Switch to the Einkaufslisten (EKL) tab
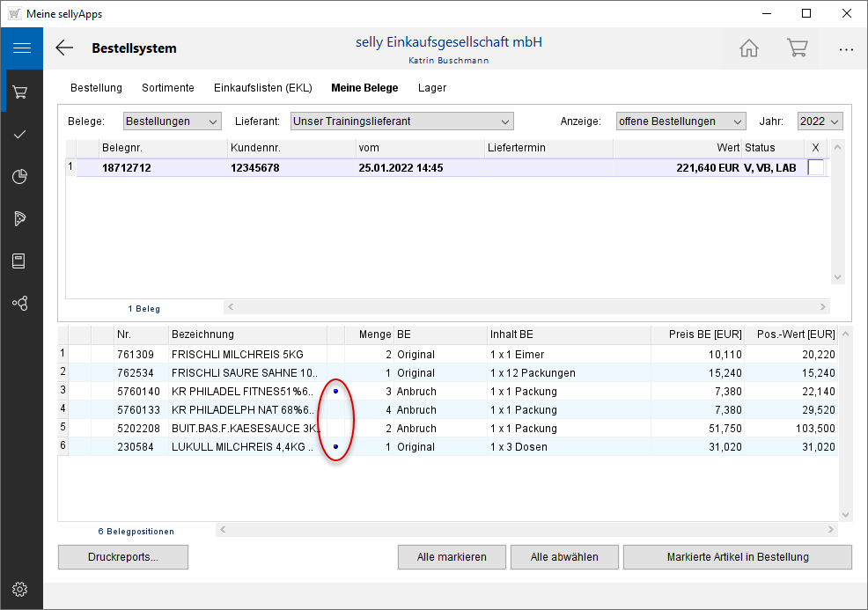 tap(262, 88)
